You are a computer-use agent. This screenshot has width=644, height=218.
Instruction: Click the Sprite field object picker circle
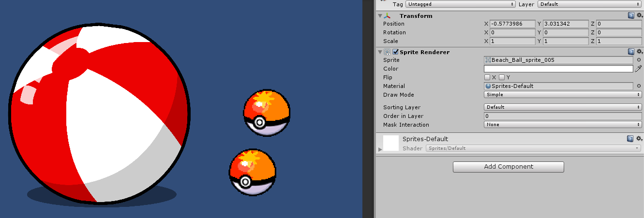(639, 60)
